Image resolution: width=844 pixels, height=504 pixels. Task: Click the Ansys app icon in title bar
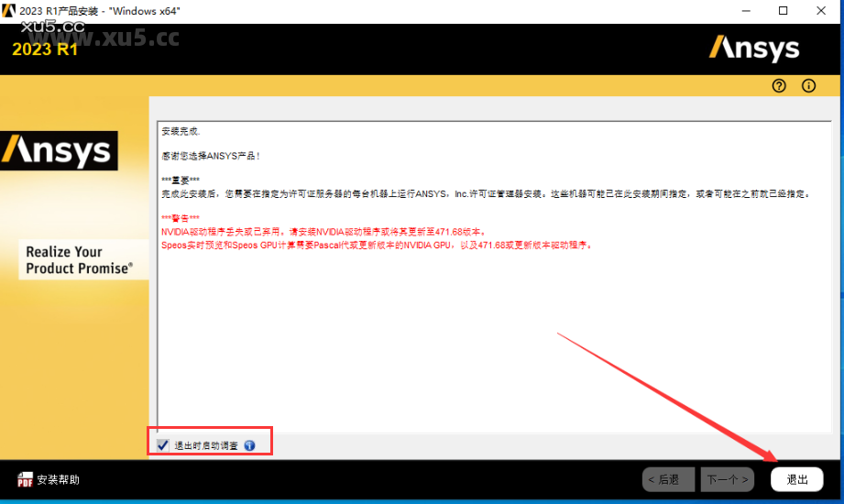[8, 10]
